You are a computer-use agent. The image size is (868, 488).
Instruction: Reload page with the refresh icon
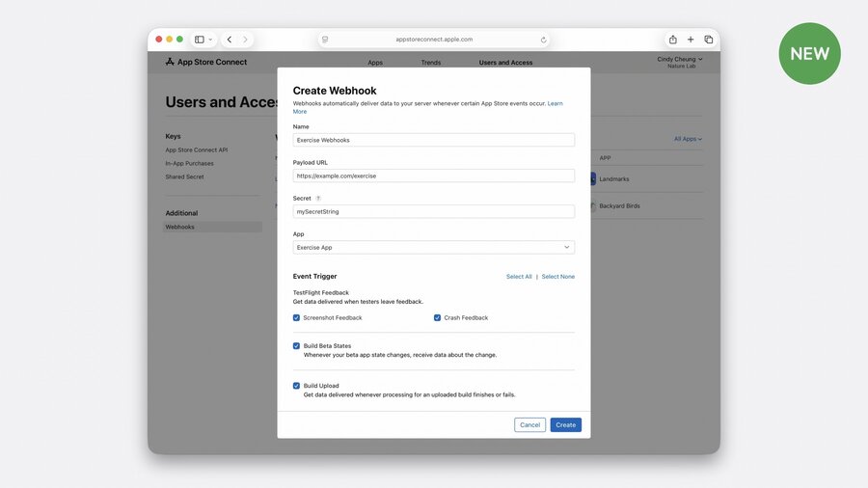(543, 40)
